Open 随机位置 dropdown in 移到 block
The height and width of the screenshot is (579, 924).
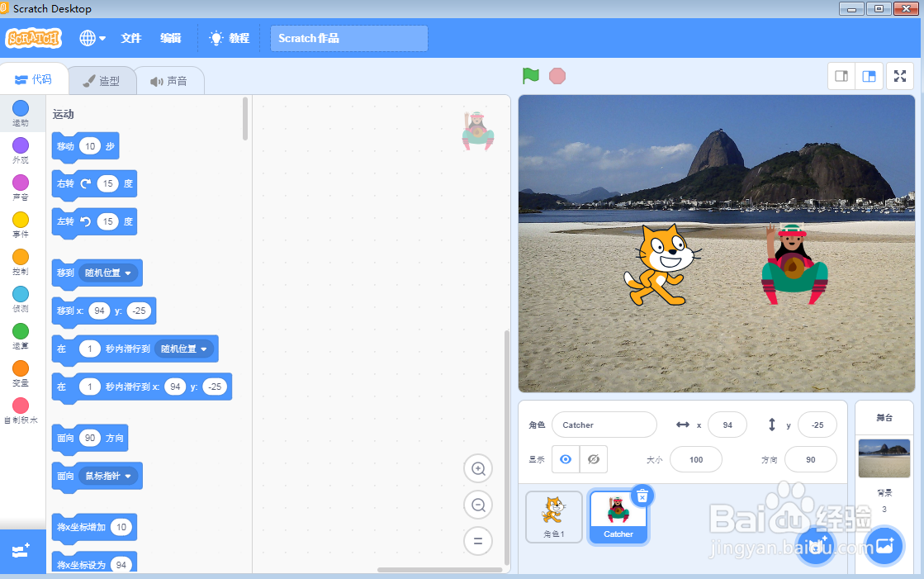(108, 273)
